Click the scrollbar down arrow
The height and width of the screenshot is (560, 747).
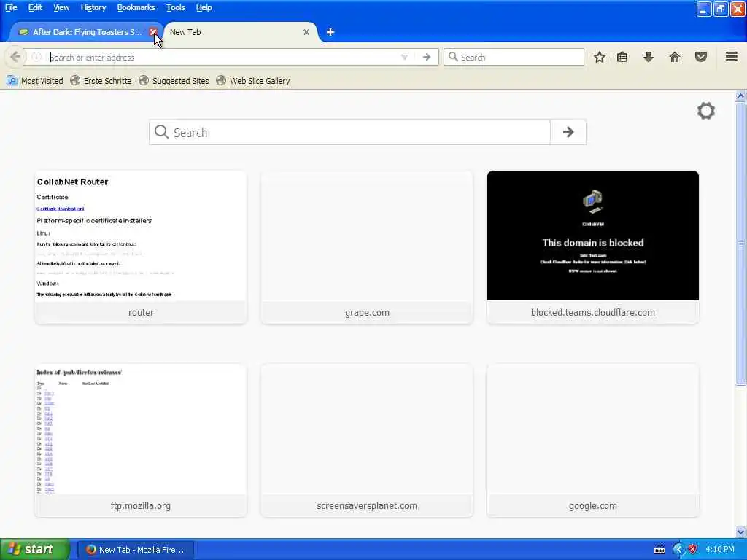click(740, 532)
